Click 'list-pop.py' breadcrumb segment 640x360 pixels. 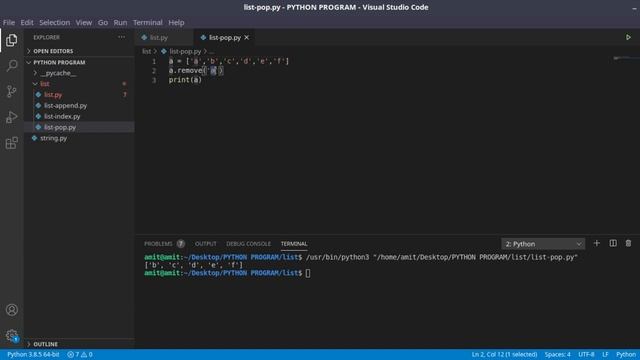(185, 51)
